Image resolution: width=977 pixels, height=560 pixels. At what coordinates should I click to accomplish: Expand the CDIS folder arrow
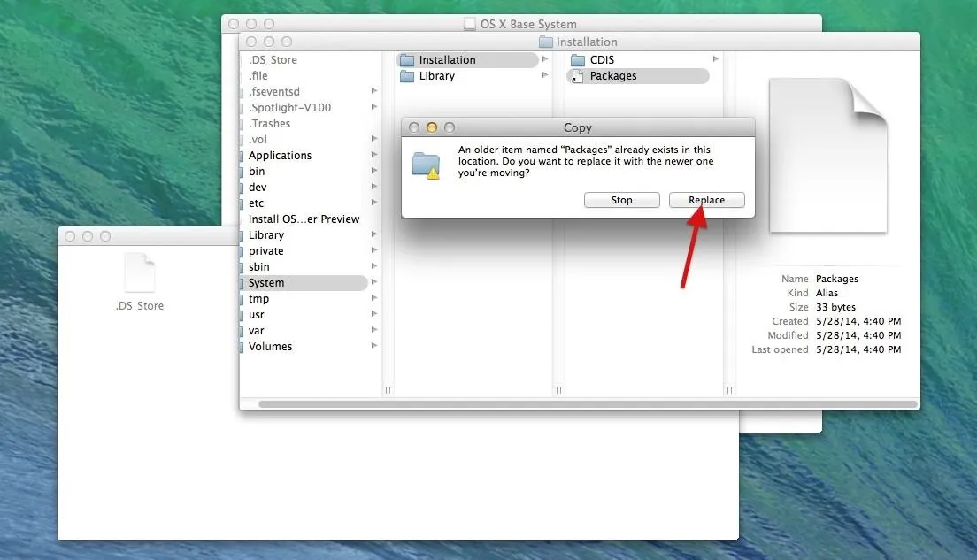tap(716, 59)
